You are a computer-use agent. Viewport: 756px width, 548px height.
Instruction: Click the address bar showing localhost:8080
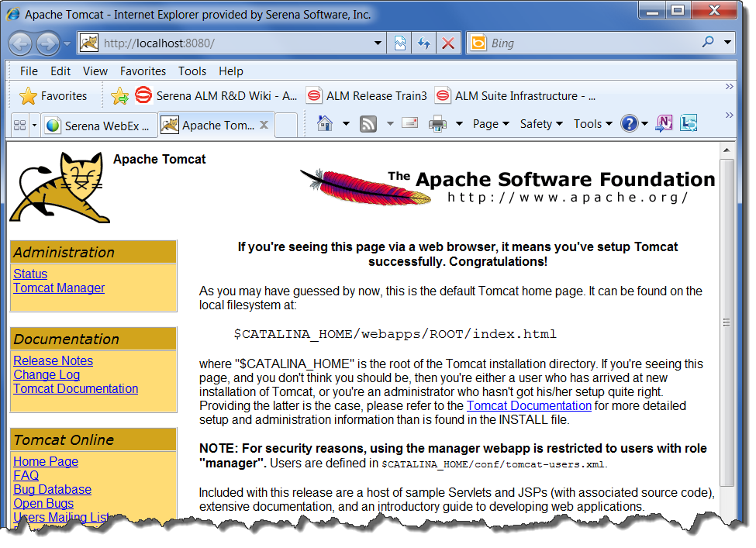point(231,43)
